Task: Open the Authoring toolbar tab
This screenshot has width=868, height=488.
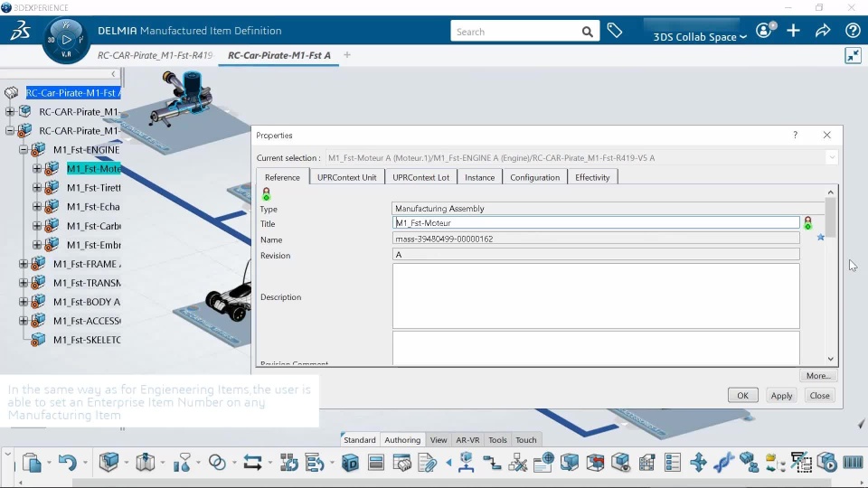Action: 402,440
